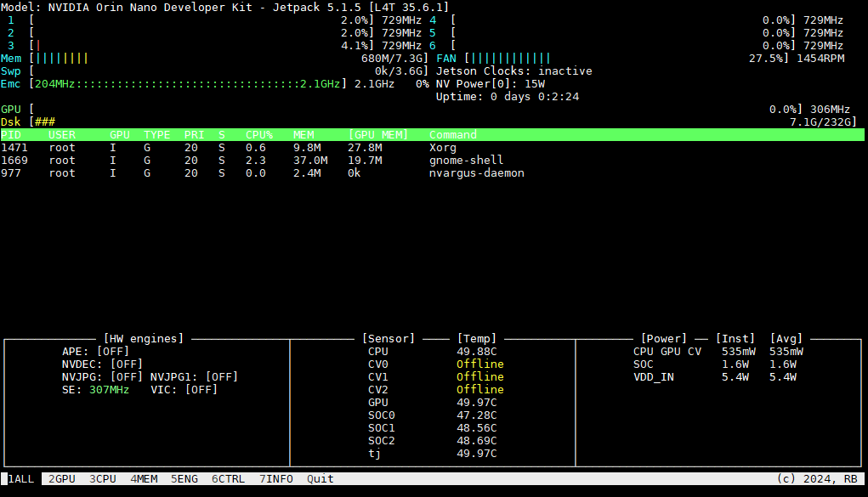Click the TYPE column header

tap(157, 134)
